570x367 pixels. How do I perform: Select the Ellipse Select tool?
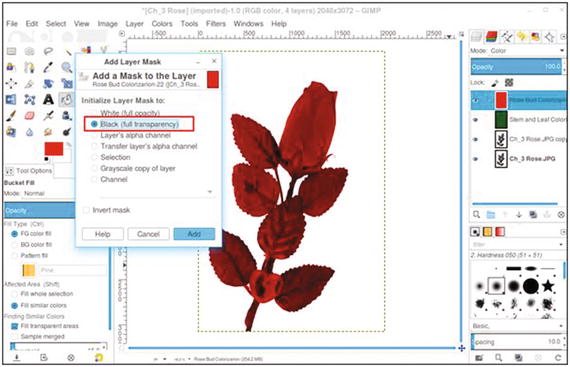pos(29,51)
